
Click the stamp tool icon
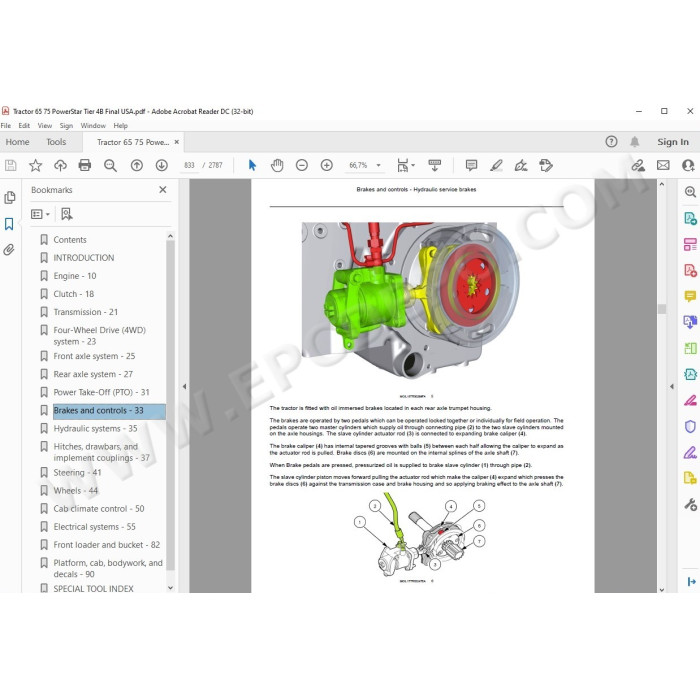coord(546,166)
